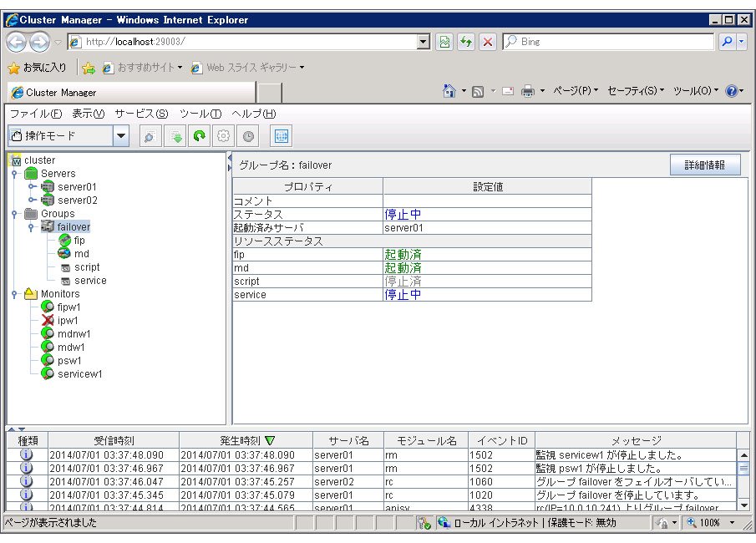Expand the server02 tree node
756x543 pixels.
pyautogui.click(x=32, y=200)
